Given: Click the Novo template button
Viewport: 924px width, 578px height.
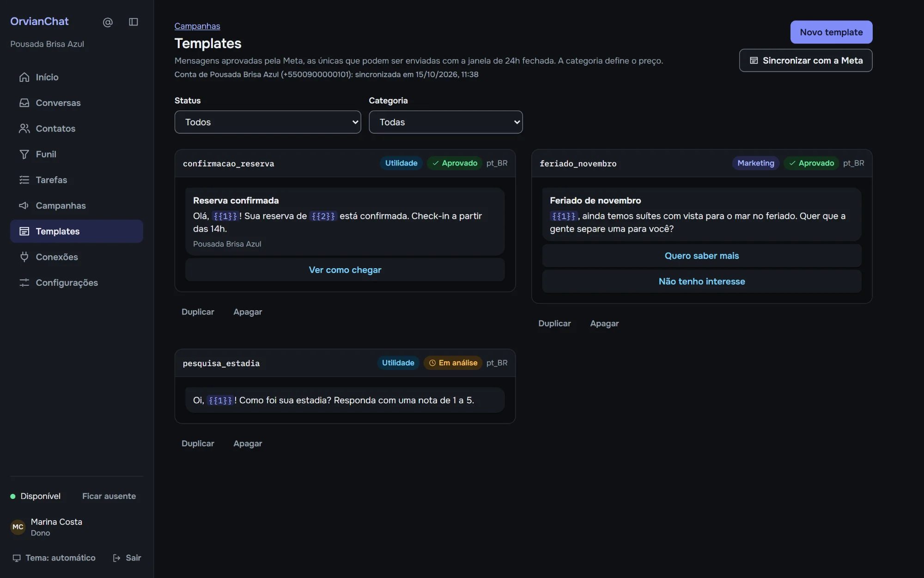Looking at the screenshot, I should point(831,32).
